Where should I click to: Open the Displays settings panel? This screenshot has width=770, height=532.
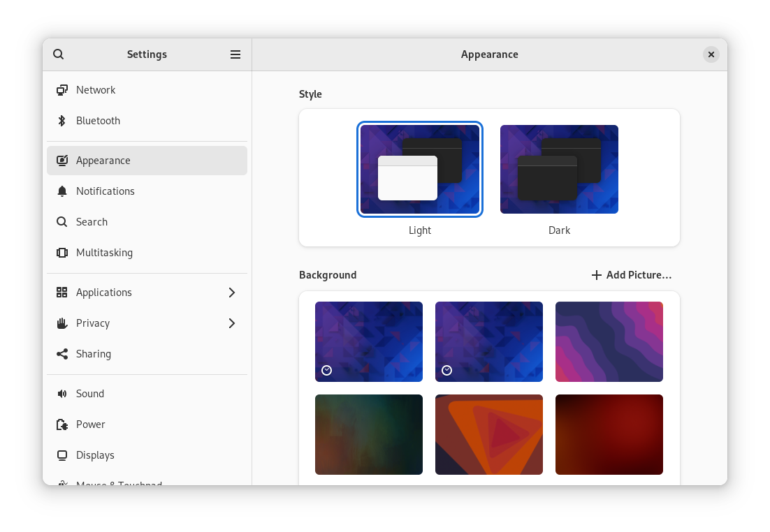tap(95, 455)
